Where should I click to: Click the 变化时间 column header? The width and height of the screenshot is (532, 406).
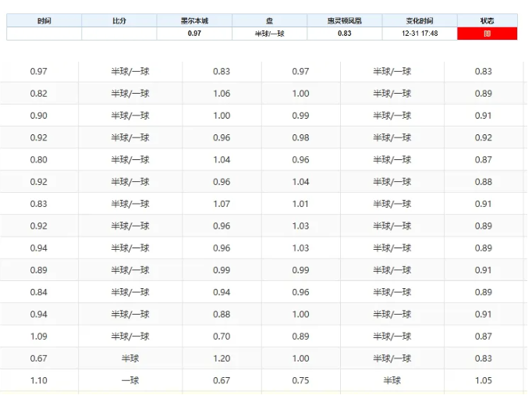(x=420, y=20)
